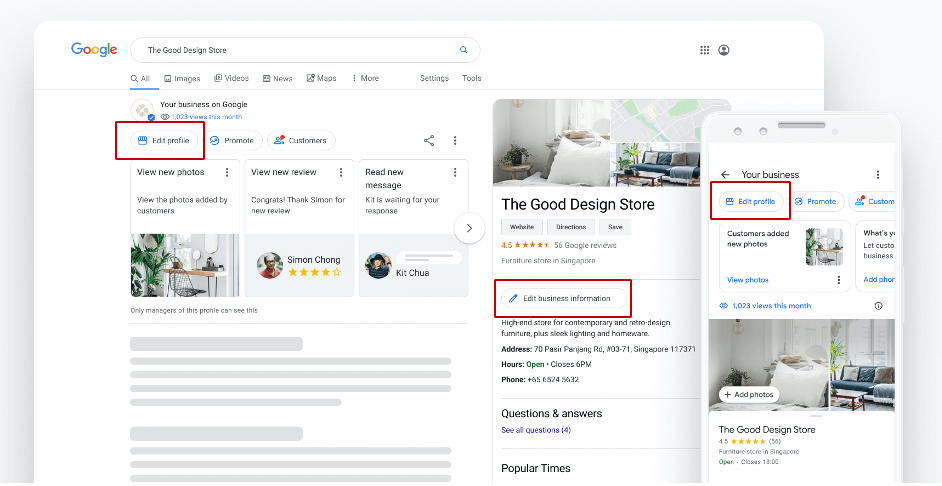942x486 pixels.
Task: Click the share icon beside Customers
Action: click(429, 141)
